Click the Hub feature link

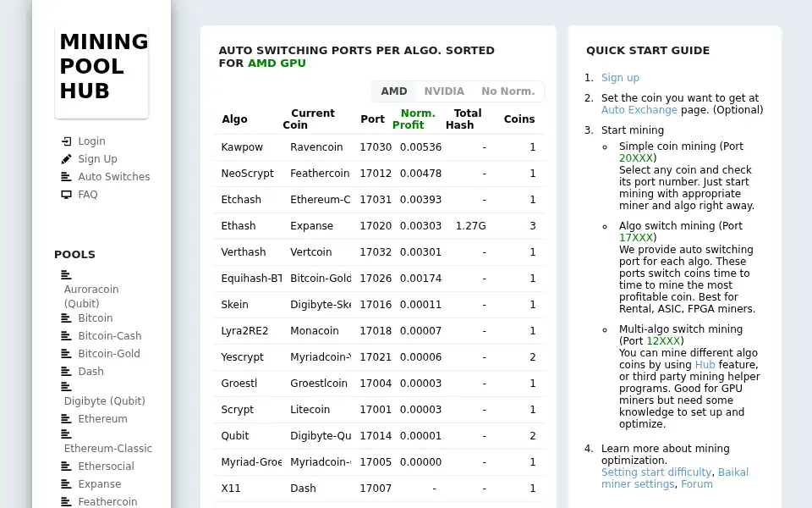tap(705, 364)
